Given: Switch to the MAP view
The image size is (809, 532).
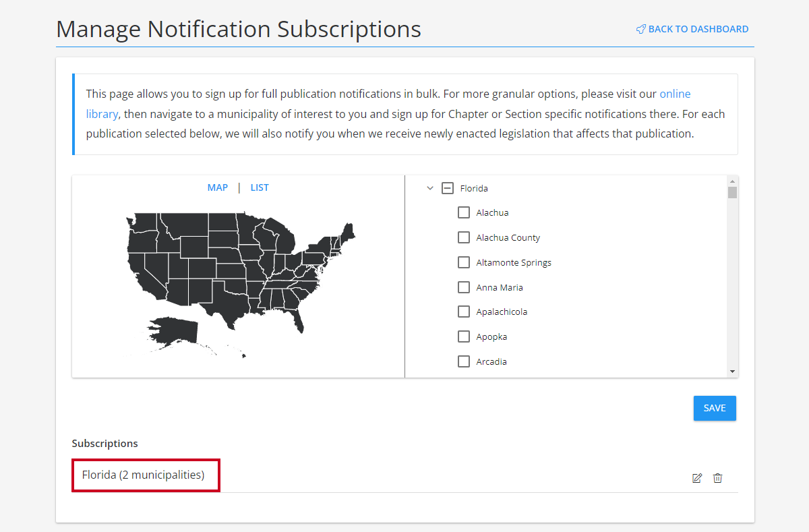Looking at the screenshot, I should 218,187.
